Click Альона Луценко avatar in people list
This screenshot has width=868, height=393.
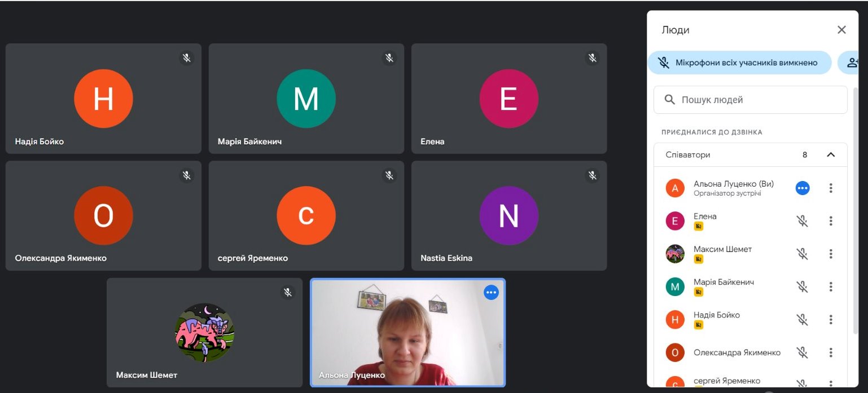pos(675,188)
